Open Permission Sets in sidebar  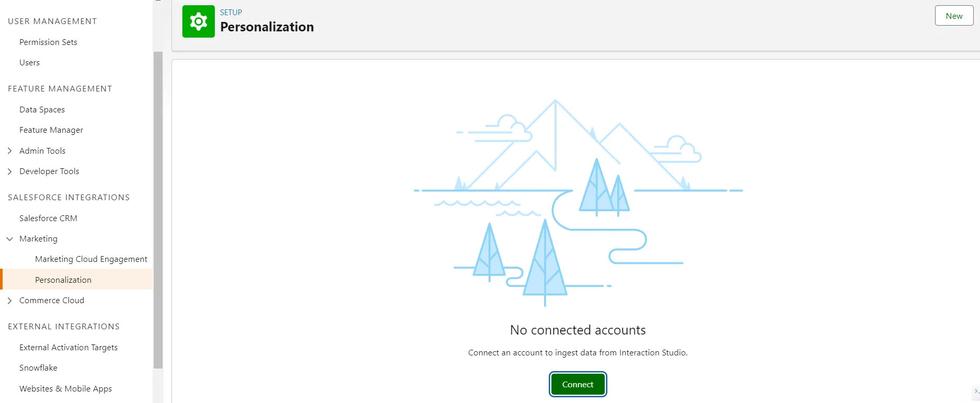coord(48,42)
